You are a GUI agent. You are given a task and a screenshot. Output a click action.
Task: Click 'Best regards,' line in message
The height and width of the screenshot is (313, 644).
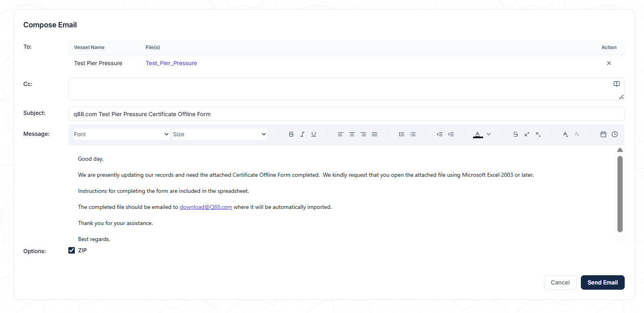coord(94,239)
